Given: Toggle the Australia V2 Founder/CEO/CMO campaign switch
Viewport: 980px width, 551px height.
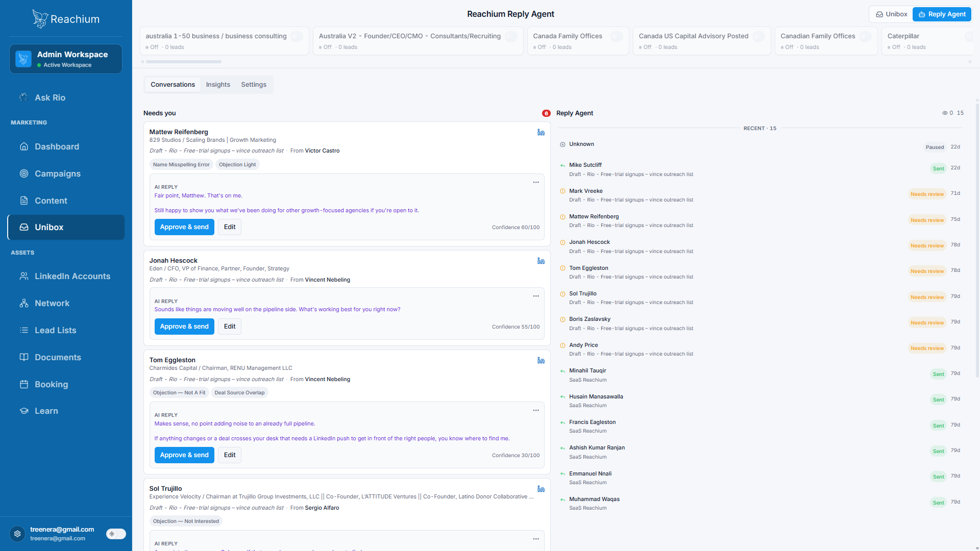Looking at the screenshot, I should point(511,36).
